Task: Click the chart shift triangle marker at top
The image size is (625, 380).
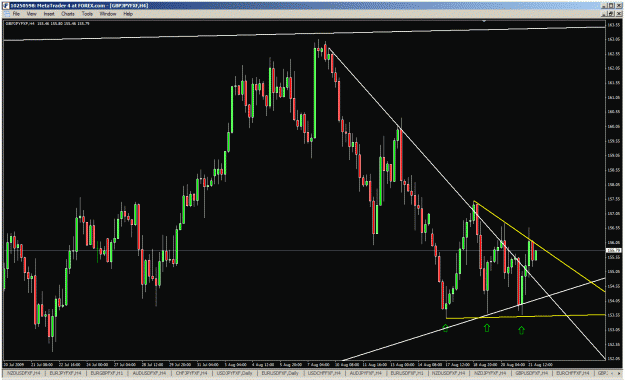Action: click(x=484, y=21)
